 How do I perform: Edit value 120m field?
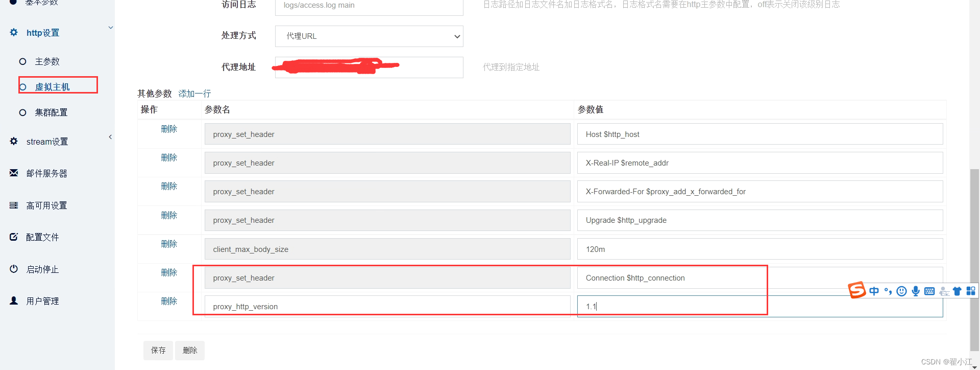pyautogui.click(x=760, y=249)
